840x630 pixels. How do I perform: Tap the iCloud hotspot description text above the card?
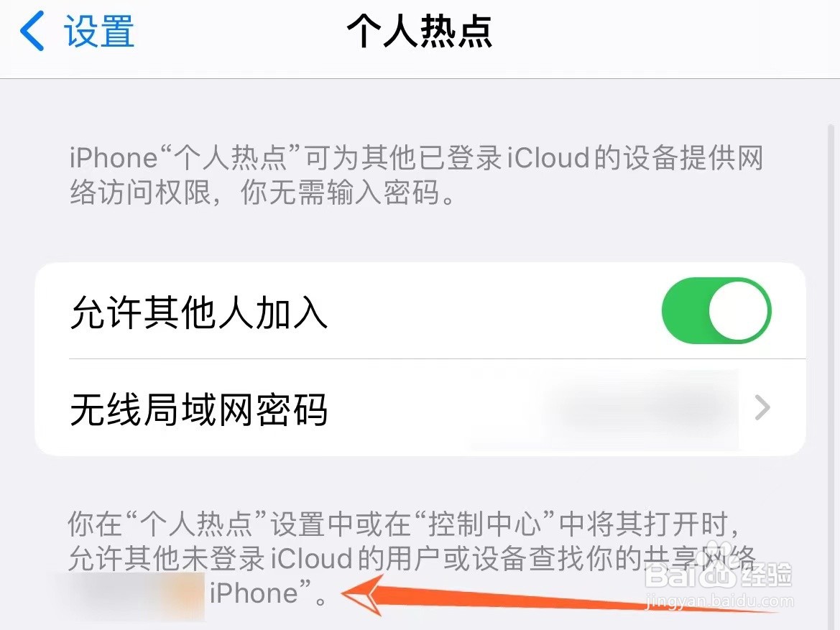[416, 175]
